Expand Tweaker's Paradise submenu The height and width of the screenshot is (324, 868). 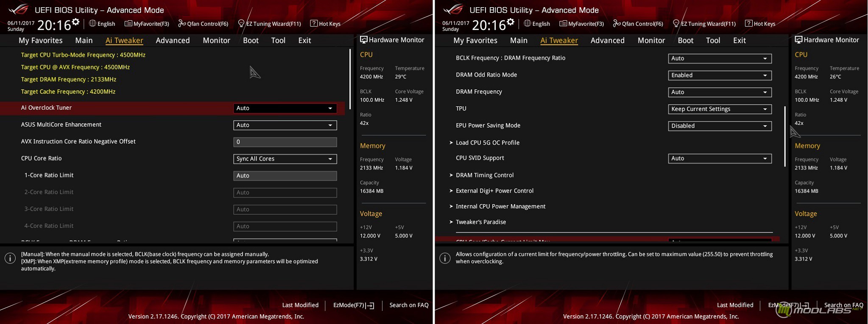[481, 222]
